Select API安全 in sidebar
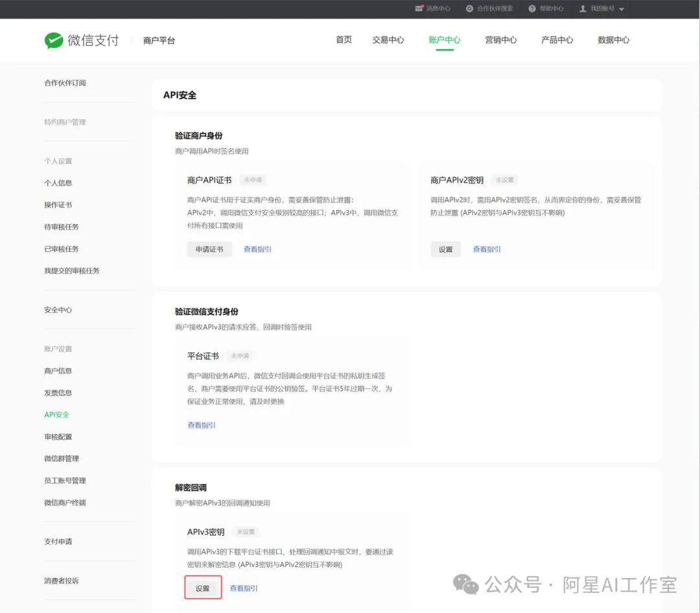700x613 pixels. pyautogui.click(x=56, y=415)
